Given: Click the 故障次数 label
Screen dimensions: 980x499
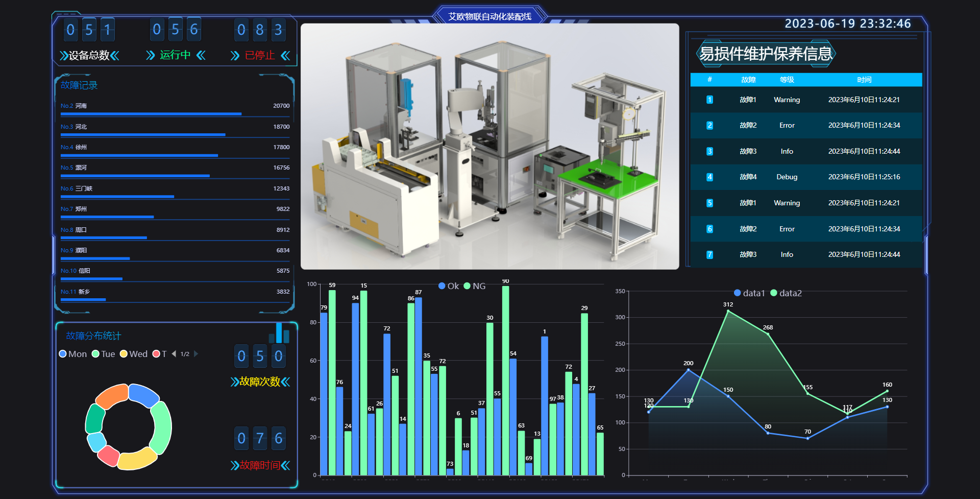Looking at the screenshot, I should pyautogui.click(x=260, y=382).
